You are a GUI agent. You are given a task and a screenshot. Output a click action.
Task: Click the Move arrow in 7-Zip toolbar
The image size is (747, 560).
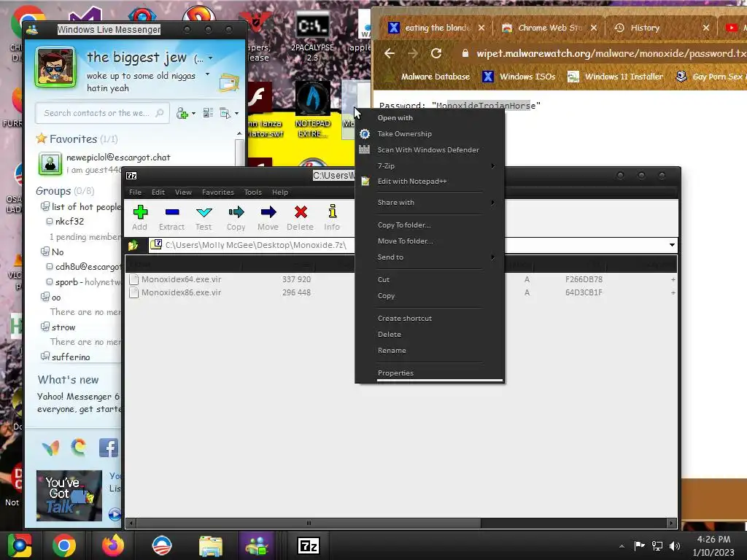pyautogui.click(x=268, y=217)
